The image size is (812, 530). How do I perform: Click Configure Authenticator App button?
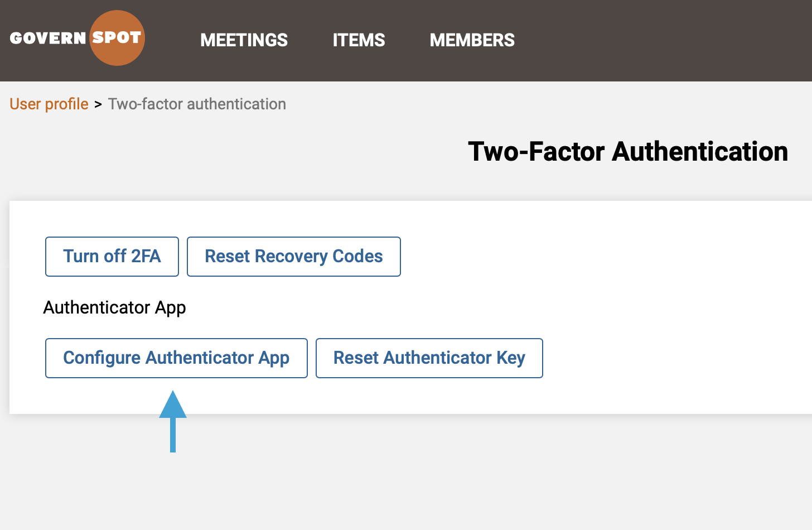(x=176, y=358)
